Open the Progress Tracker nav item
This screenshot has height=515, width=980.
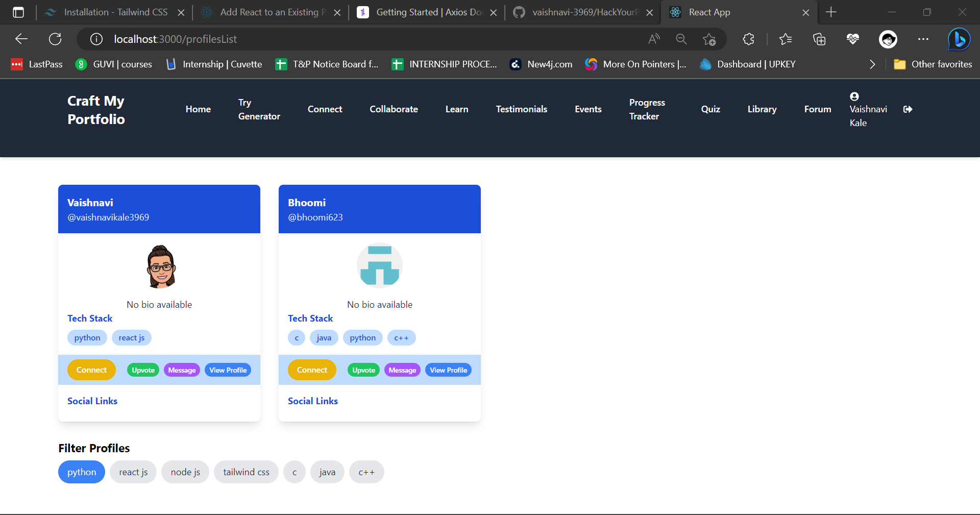point(647,109)
